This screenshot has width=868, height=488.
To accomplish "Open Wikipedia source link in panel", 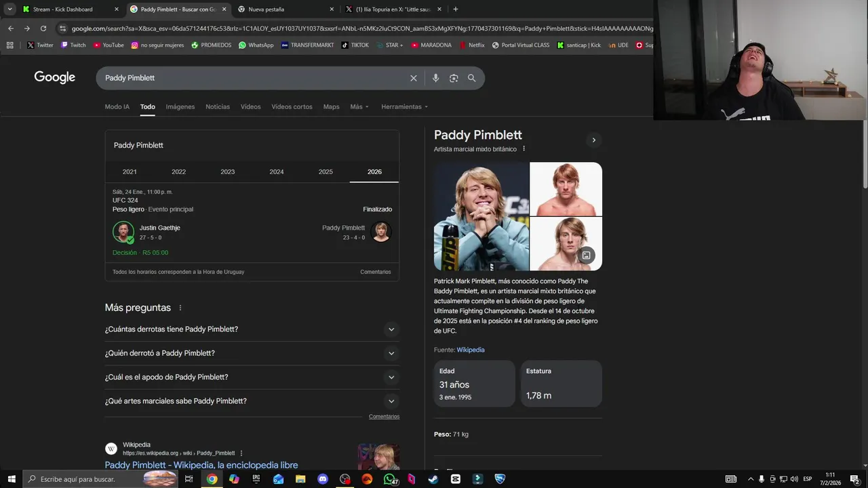I will tap(471, 350).
